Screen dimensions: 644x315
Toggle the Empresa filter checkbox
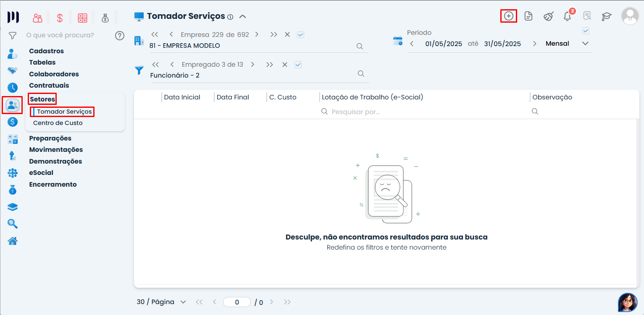(x=300, y=35)
